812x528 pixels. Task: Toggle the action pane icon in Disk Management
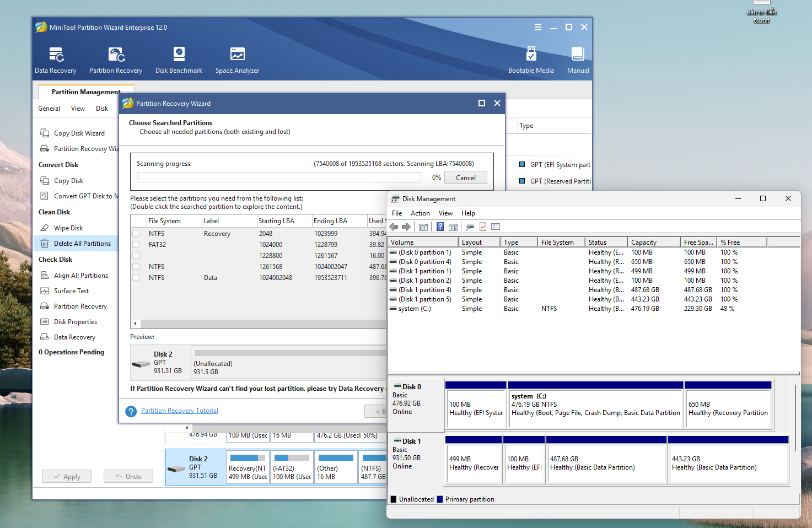[x=453, y=227]
